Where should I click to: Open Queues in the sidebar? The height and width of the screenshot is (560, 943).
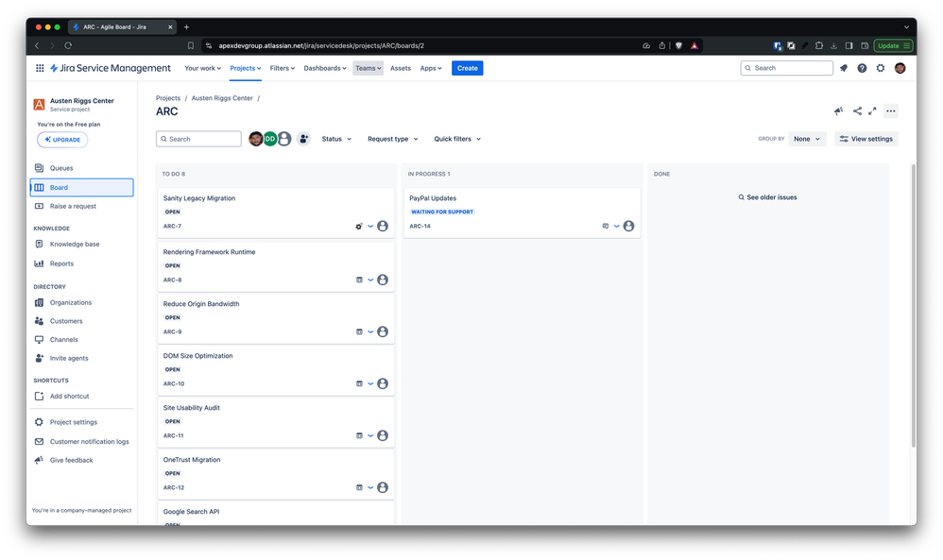click(x=82, y=168)
